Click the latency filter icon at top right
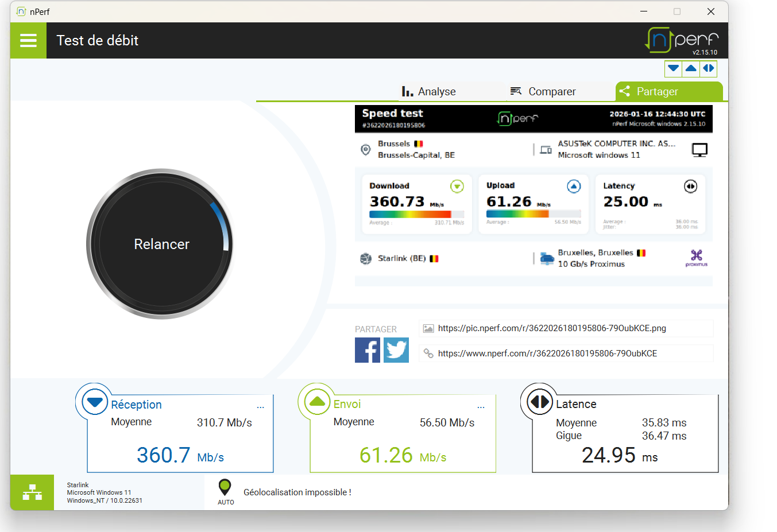Viewport: 777px width, 532px height. click(x=709, y=68)
